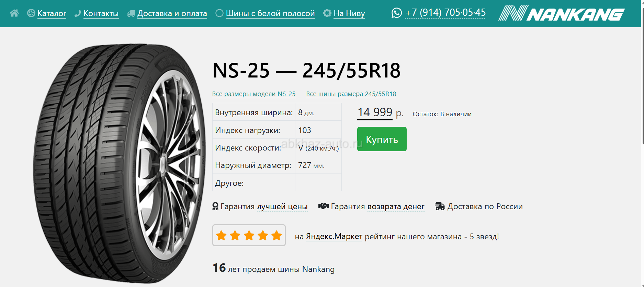Click the delivery truck icon in navigation
Screen dimensions: 644x287
click(x=131, y=14)
